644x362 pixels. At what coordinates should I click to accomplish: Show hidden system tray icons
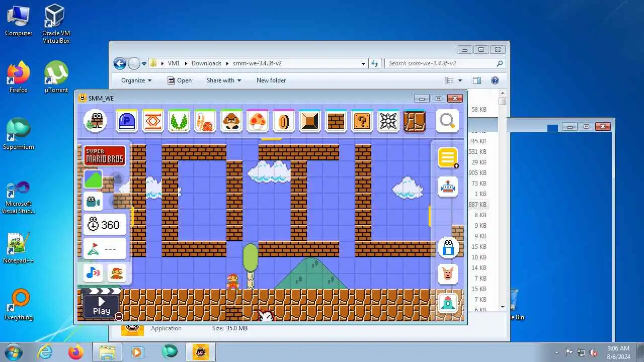556,352
